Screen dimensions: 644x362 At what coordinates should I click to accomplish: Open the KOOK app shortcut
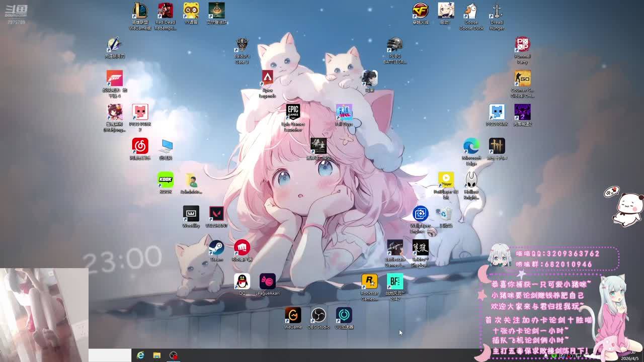point(166,180)
